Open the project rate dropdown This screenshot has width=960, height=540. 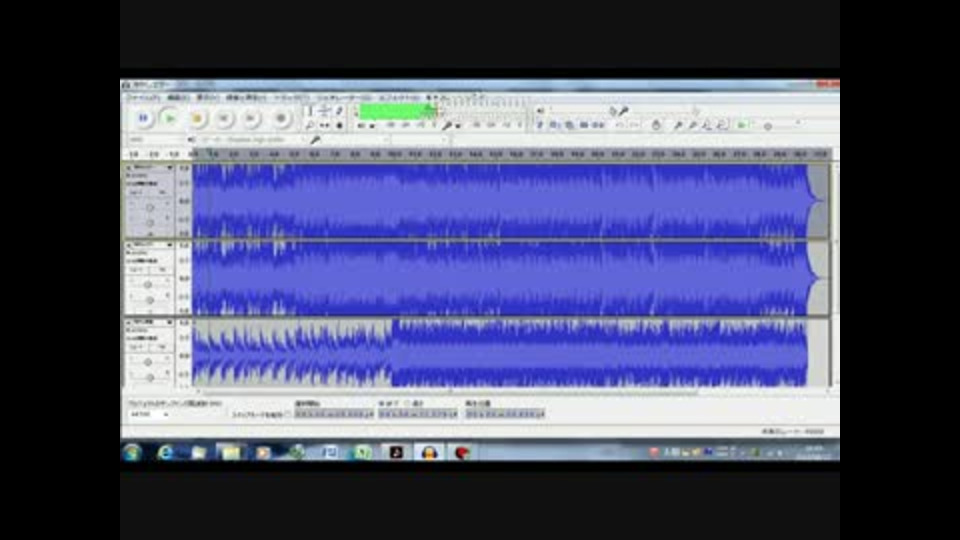click(149, 414)
